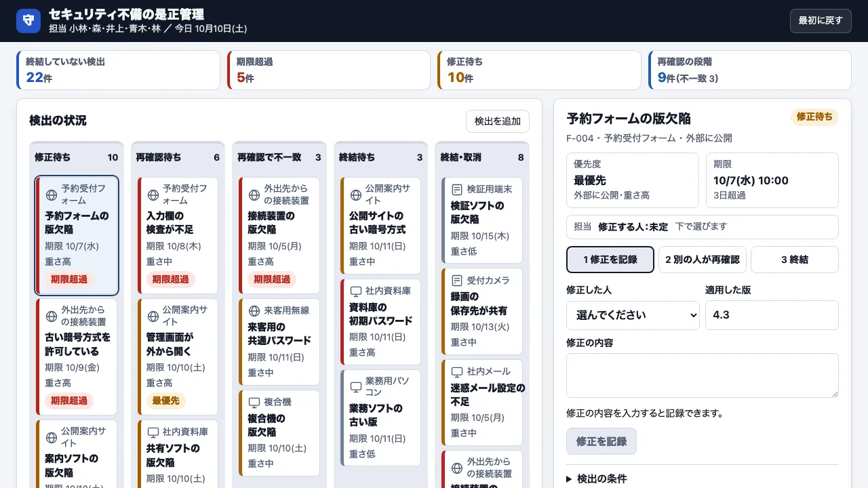Click globe icon on 古い暗号方式を許可している card
The height and width of the screenshot is (488, 868).
(51, 317)
